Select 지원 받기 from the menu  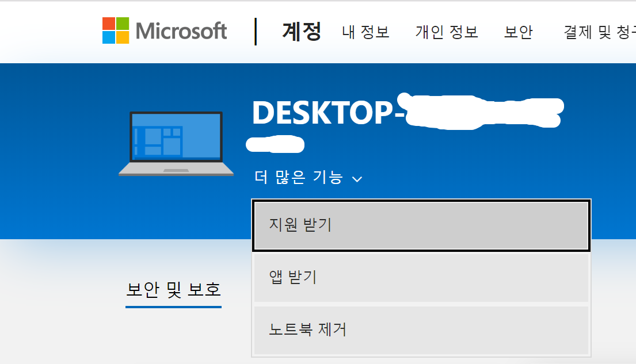[x=421, y=225]
